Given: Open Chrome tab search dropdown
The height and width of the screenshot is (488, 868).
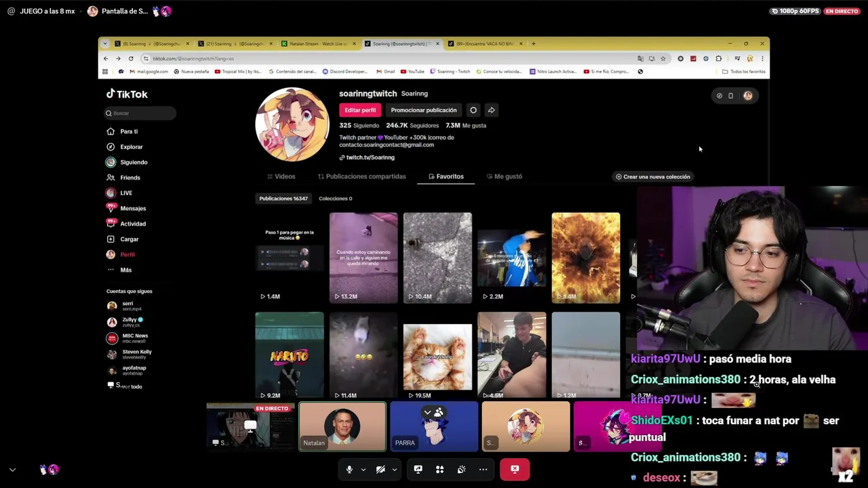Looking at the screenshot, I should (x=104, y=43).
